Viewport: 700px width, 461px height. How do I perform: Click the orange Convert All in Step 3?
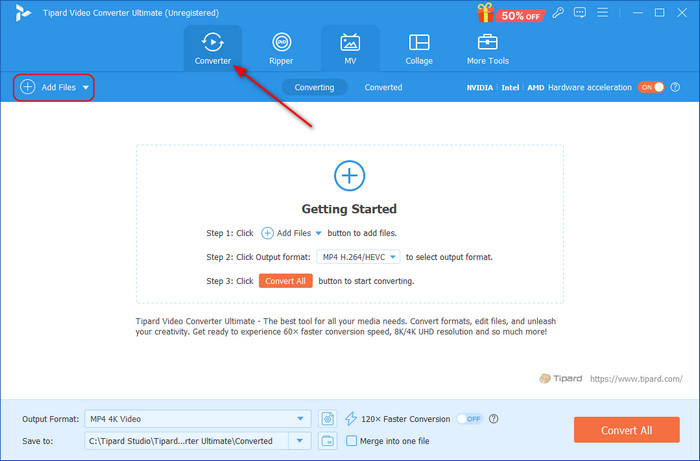[286, 281]
